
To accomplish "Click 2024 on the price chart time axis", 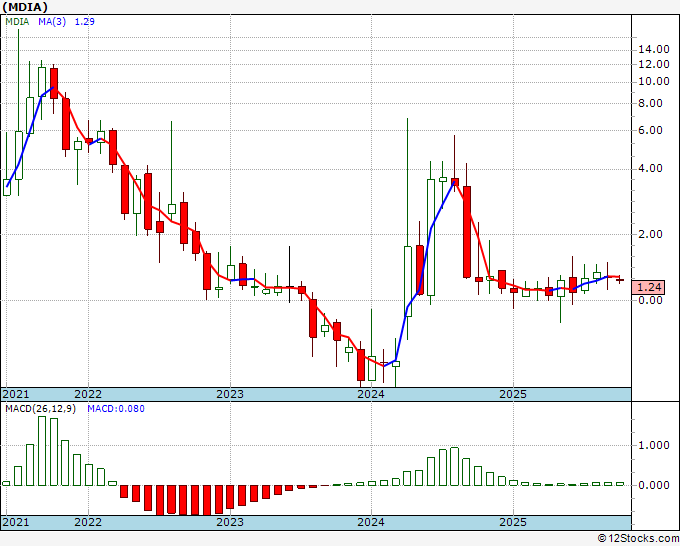I will [371, 394].
